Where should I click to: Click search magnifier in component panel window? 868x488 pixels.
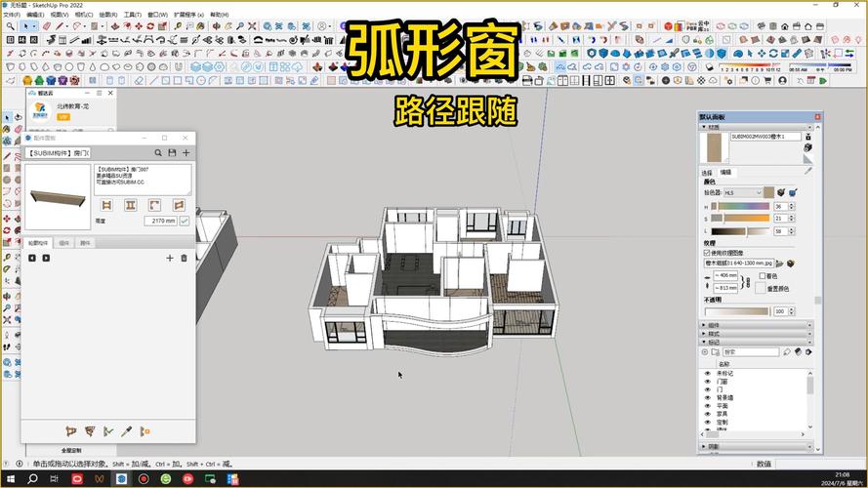point(158,152)
